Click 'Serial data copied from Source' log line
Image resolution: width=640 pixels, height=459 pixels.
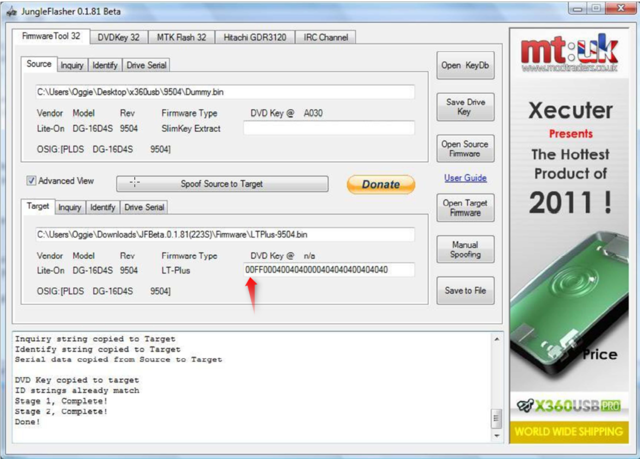tap(118, 359)
